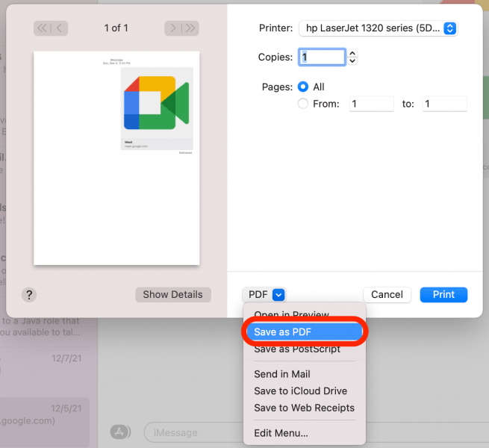489x448 pixels.
Task: Open Edit Menu... entry
Action: point(281,432)
